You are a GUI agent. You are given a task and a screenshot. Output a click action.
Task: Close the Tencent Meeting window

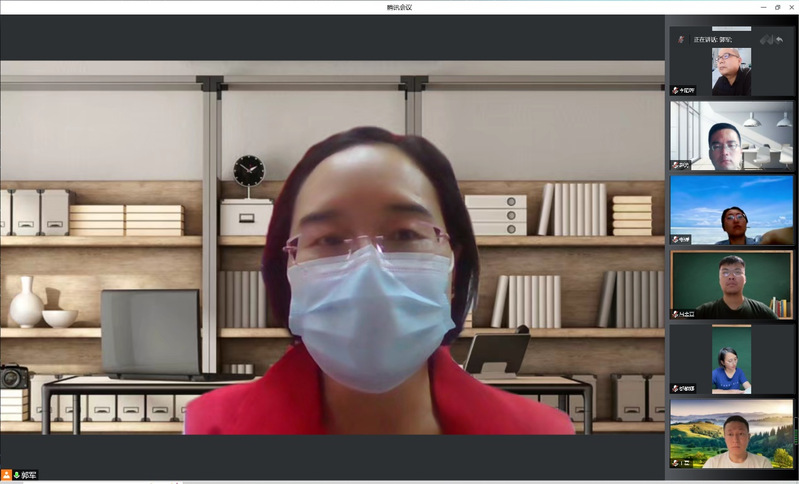coord(791,7)
